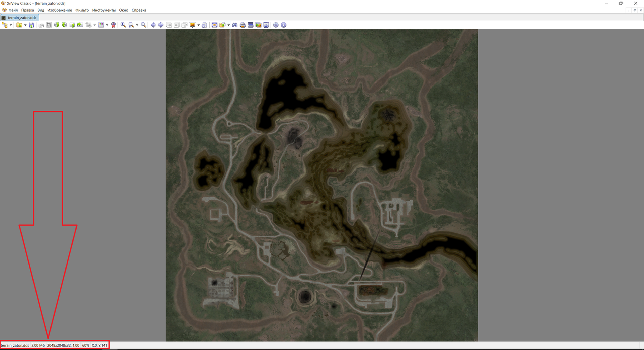This screenshot has height=350, width=644.
Task: Select the Crop tool icon
Action: [x=49, y=25]
